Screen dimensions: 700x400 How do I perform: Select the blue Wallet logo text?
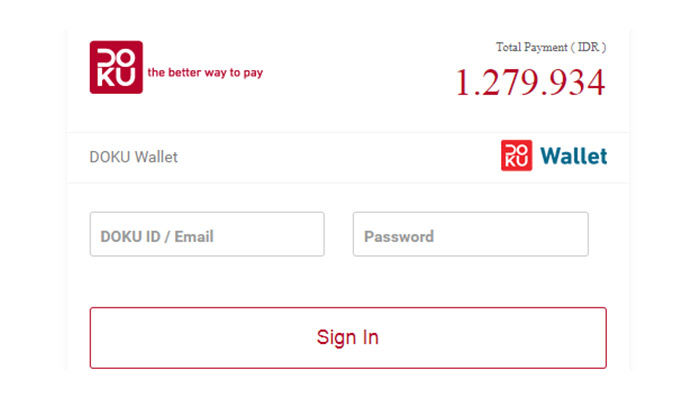[x=574, y=156]
